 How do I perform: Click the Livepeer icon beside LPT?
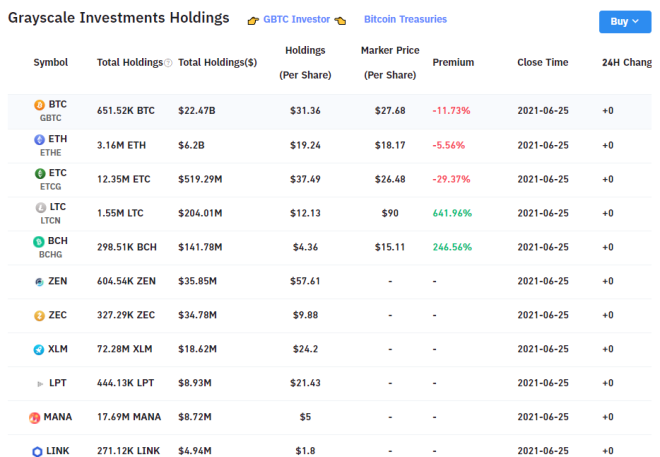tap(40, 384)
